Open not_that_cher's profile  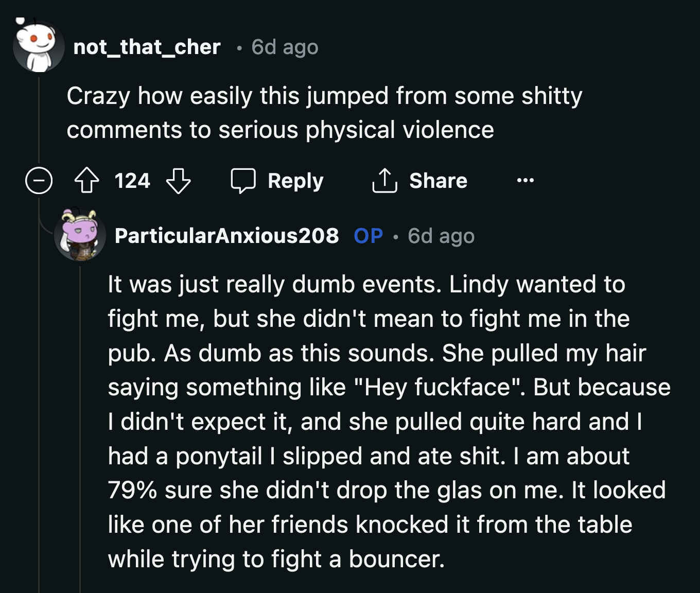point(146,47)
